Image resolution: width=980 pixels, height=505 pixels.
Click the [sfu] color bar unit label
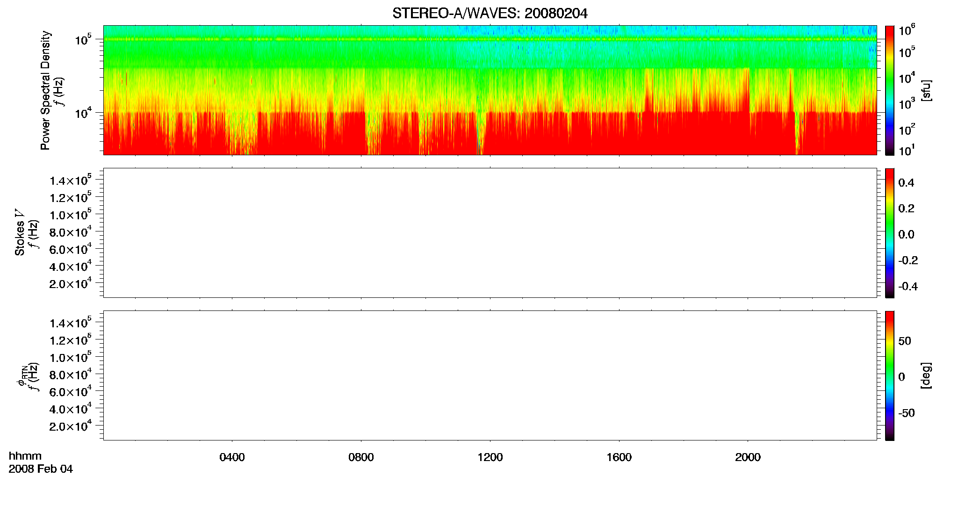(x=926, y=90)
